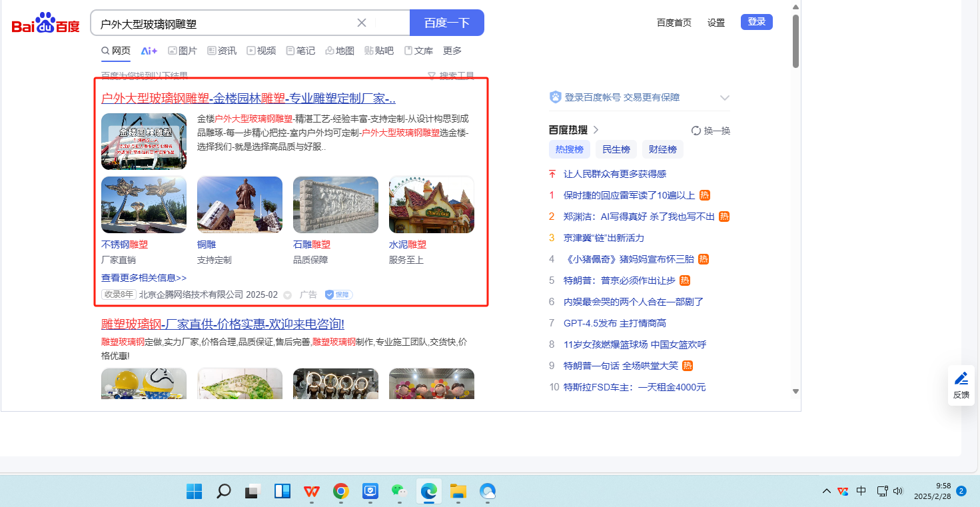
Task: Switch to the 资讯 news tab
Action: point(222,51)
